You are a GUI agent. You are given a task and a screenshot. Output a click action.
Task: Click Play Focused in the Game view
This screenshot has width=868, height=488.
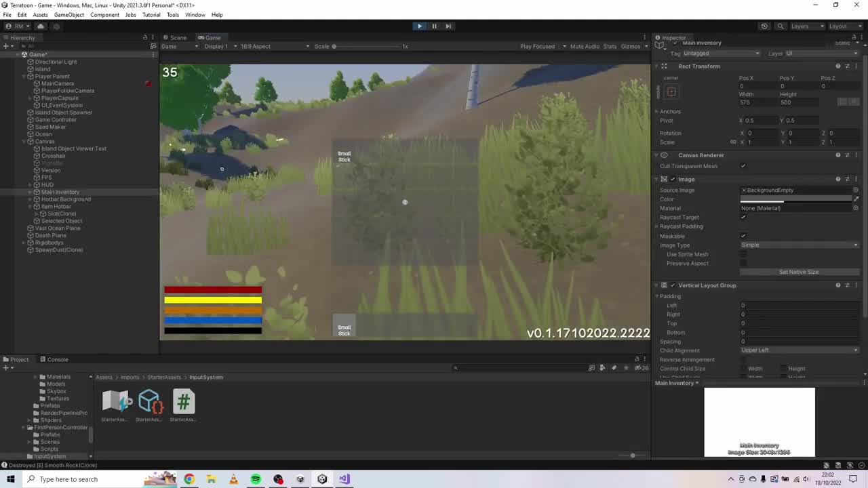[x=537, y=46]
